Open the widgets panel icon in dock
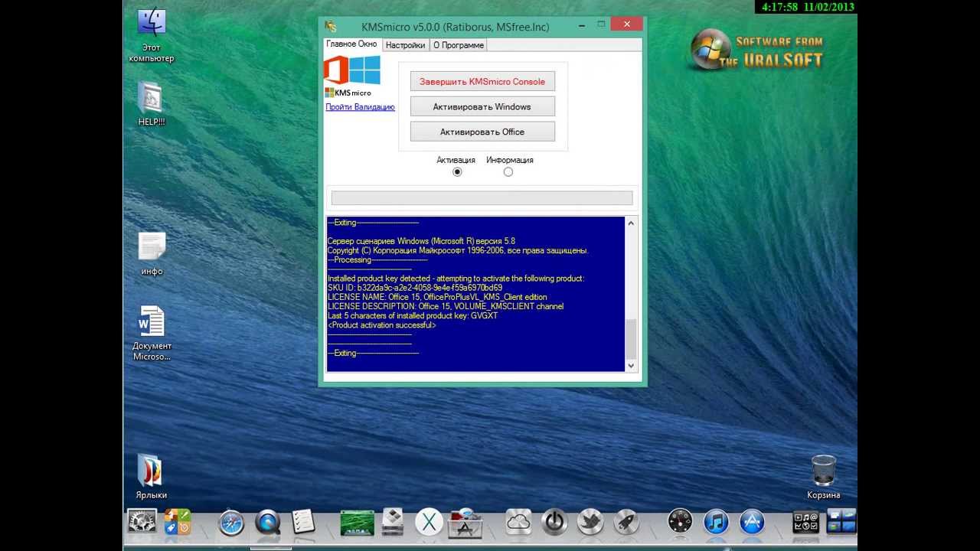The height and width of the screenshot is (551, 980). [805, 522]
